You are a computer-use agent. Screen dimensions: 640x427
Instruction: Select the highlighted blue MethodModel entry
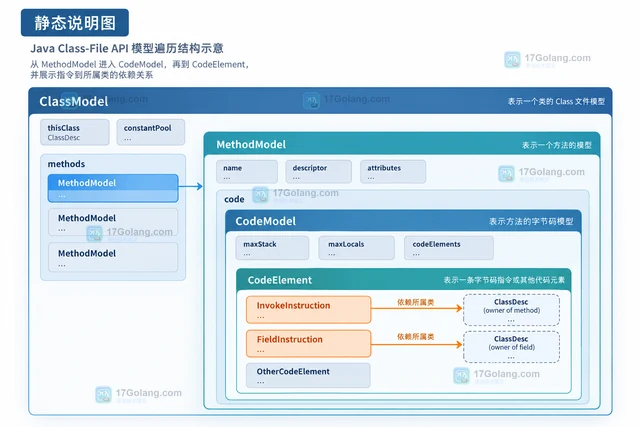tap(113, 188)
